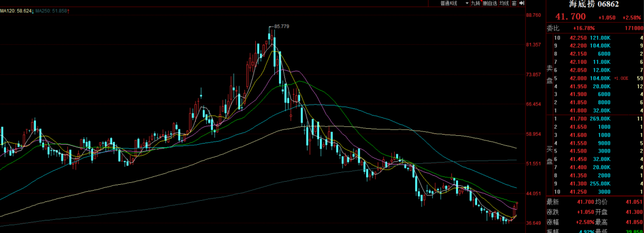Click the 58.954 price axis label
This screenshot has height=233, width=644.
pyautogui.click(x=534, y=134)
